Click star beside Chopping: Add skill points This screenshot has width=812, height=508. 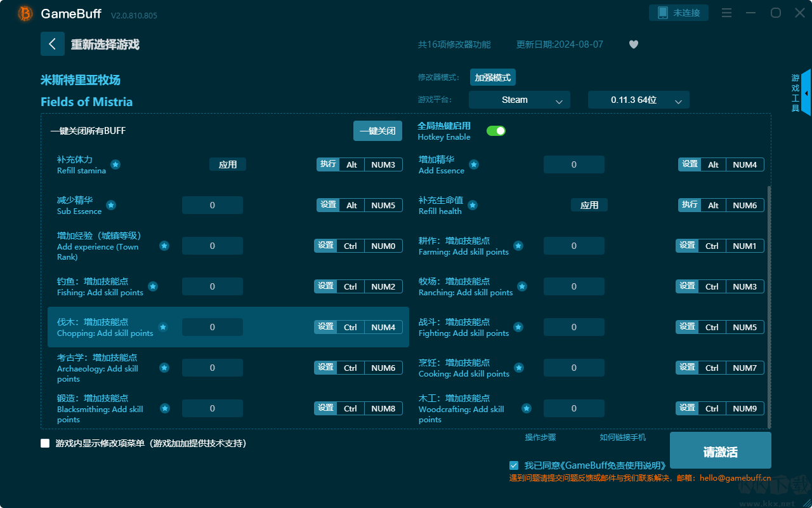coord(163,327)
